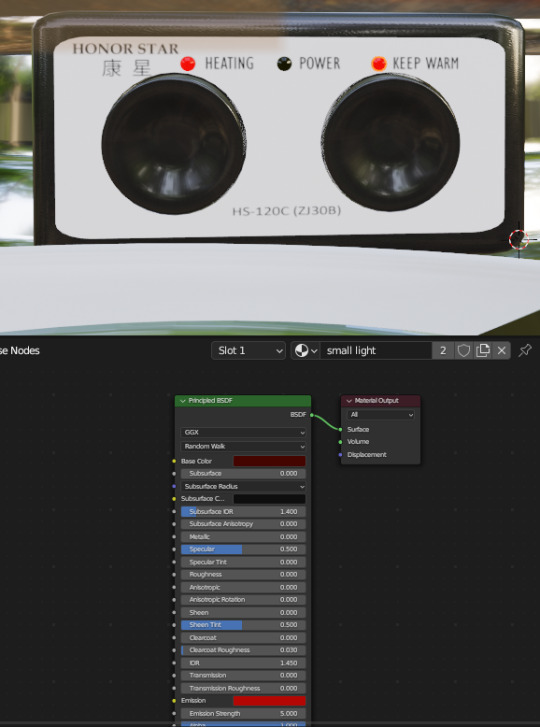This screenshot has height=727, width=540.
Task: Expand the Subsurface Radius dropdown
Action: click(x=243, y=486)
